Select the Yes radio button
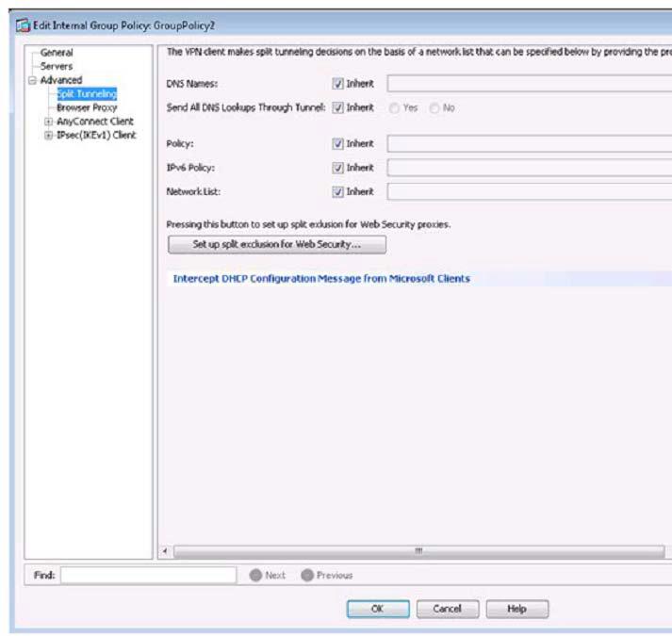This screenshot has width=672, height=636. [394, 108]
